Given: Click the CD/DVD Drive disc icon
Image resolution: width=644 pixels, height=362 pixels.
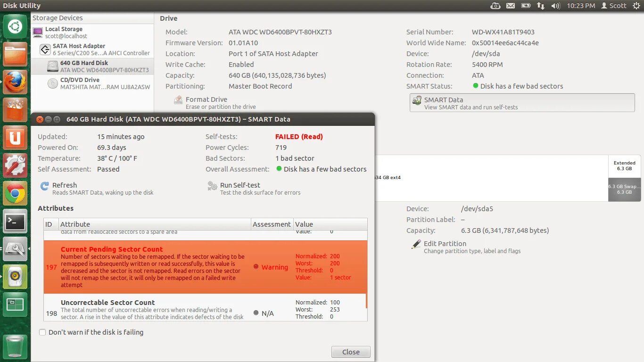Looking at the screenshot, I should (x=53, y=83).
